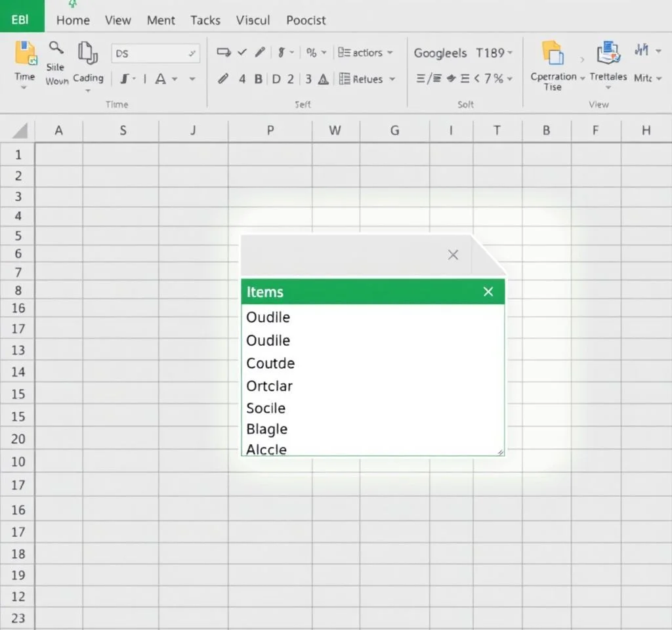Open the DS name box dropdown
Screen dimensions: 672x630
click(192, 54)
